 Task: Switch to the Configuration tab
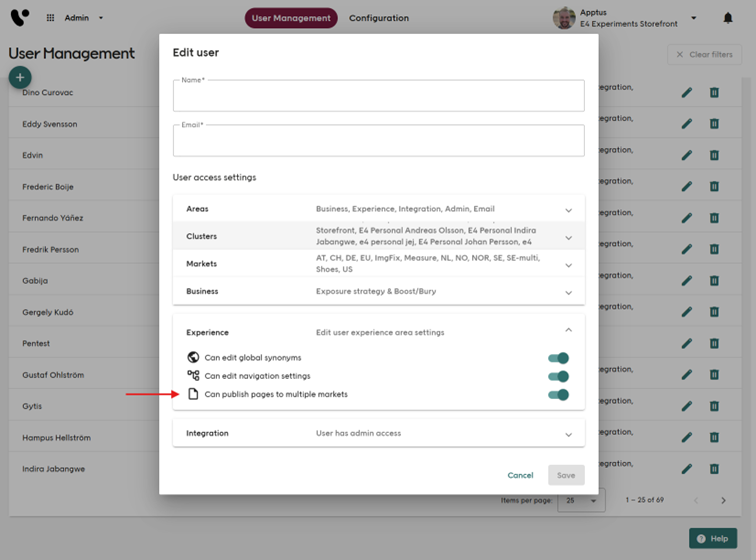click(x=379, y=18)
